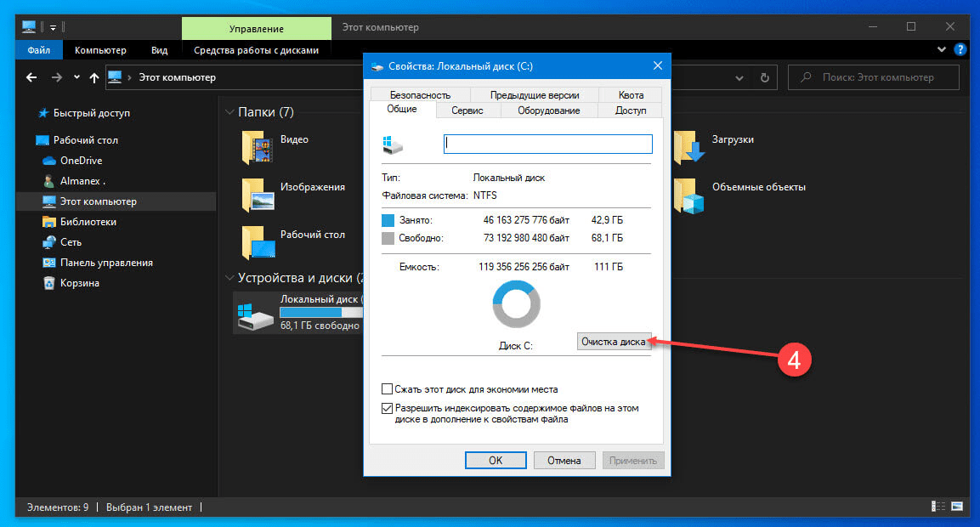Select OneDrive in the sidebar

pyautogui.click(x=81, y=161)
